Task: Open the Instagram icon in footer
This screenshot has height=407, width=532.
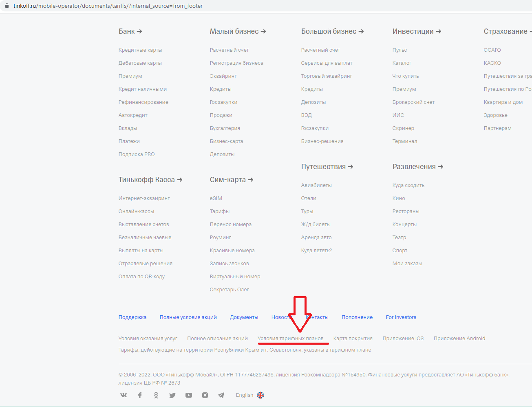Action: [x=205, y=395]
